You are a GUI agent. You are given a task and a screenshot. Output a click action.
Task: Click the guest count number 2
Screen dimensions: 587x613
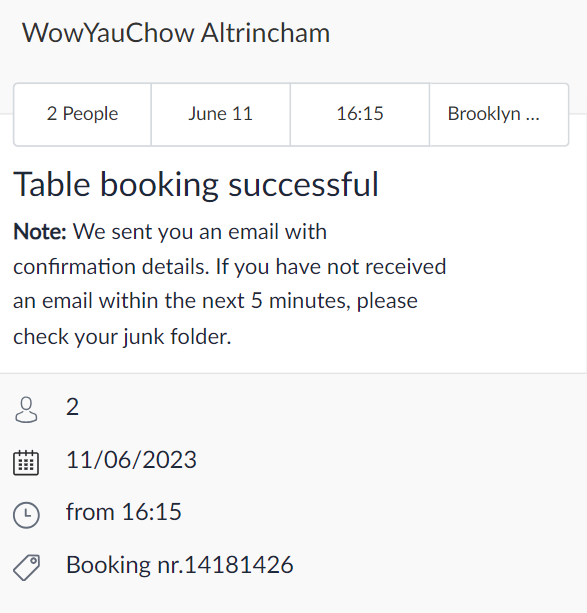pos(72,407)
